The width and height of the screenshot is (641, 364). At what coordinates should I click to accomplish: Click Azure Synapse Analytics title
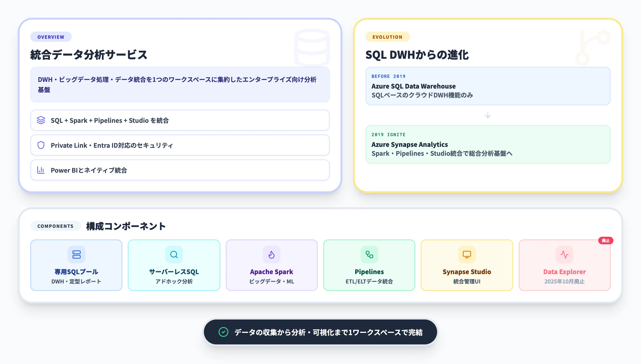pyautogui.click(x=410, y=144)
